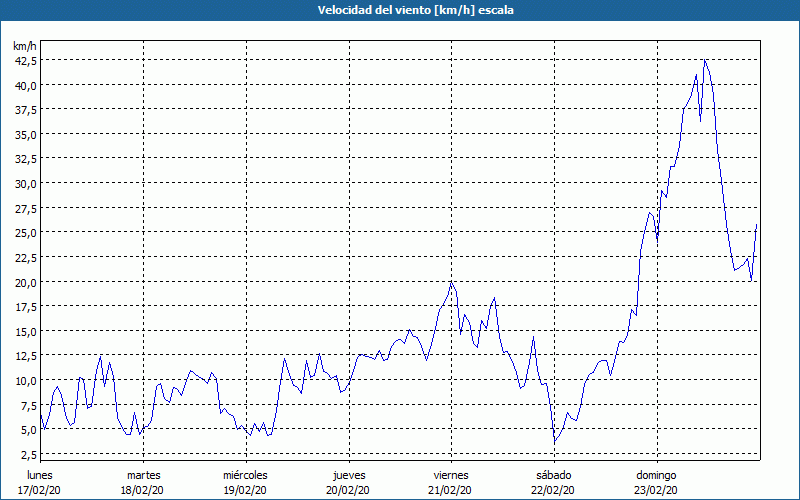Image resolution: width=800 pixels, height=500 pixels.
Task: Click the 'viernes' day label
Action: (x=451, y=476)
